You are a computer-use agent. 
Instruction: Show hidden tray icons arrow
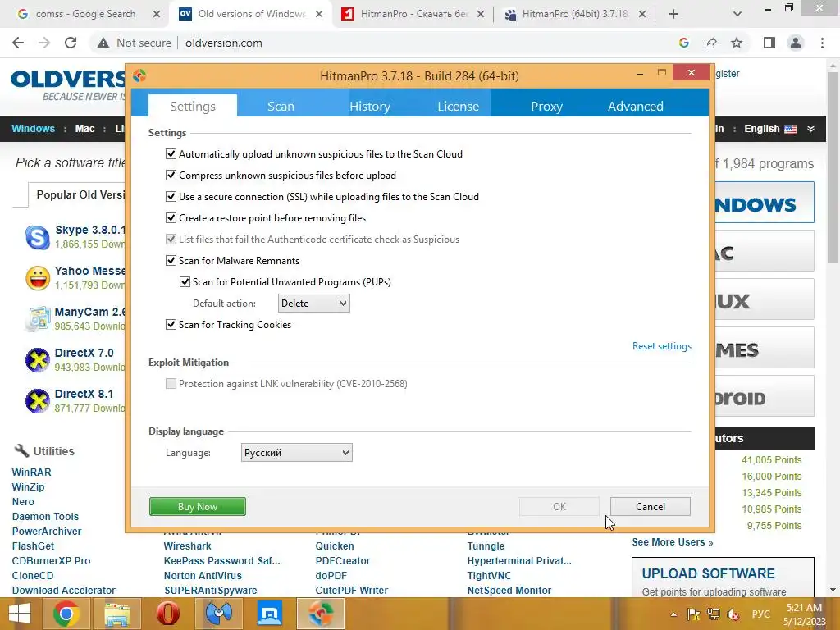673,614
